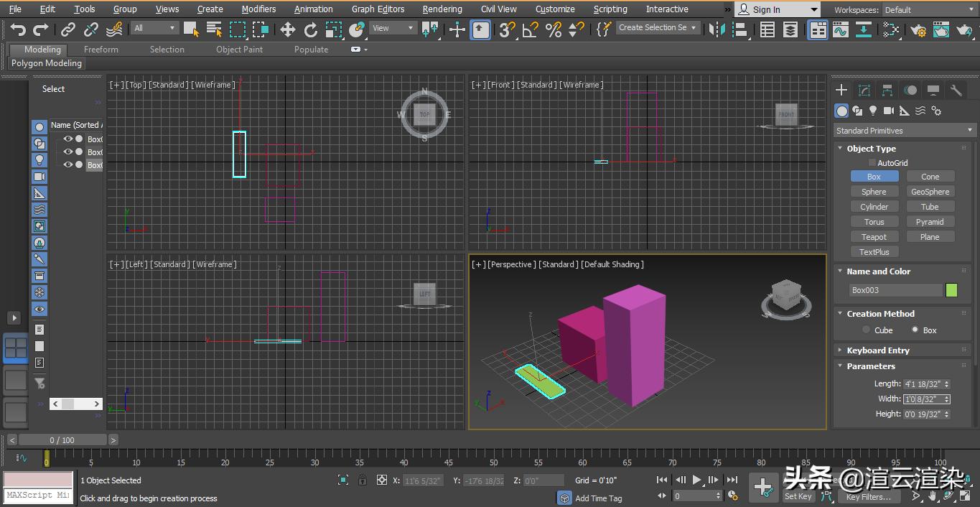The height and width of the screenshot is (507, 980).
Task: Select the Lights category in the Create panel
Action: (x=873, y=111)
